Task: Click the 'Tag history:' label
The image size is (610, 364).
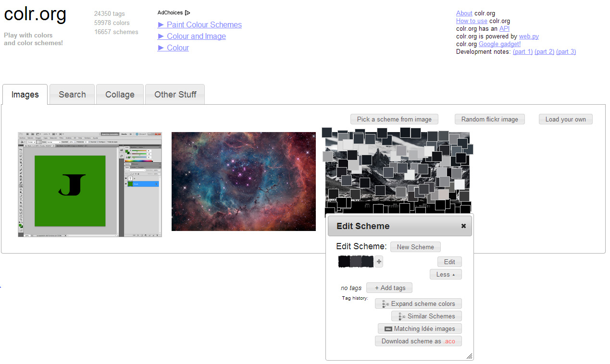Action: (x=355, y=298)
